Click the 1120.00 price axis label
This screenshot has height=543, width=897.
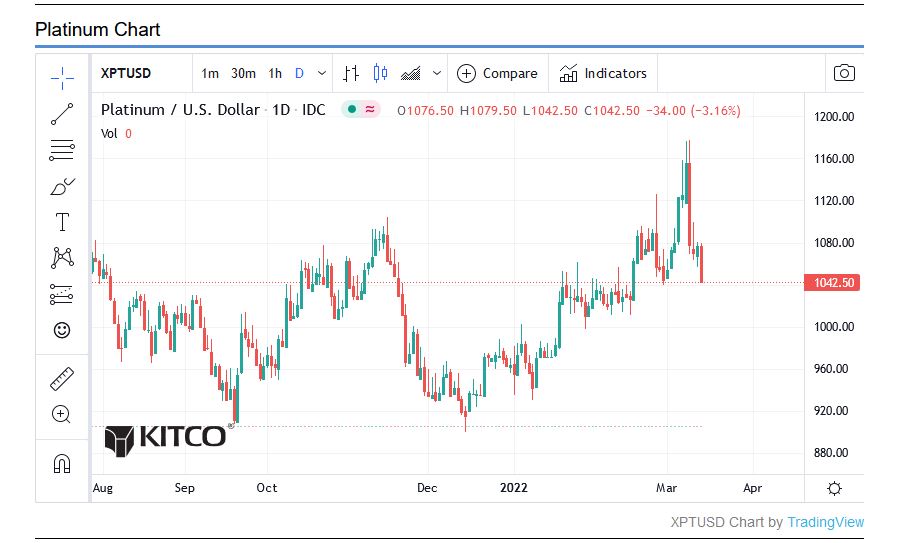(x=834, y=201)
